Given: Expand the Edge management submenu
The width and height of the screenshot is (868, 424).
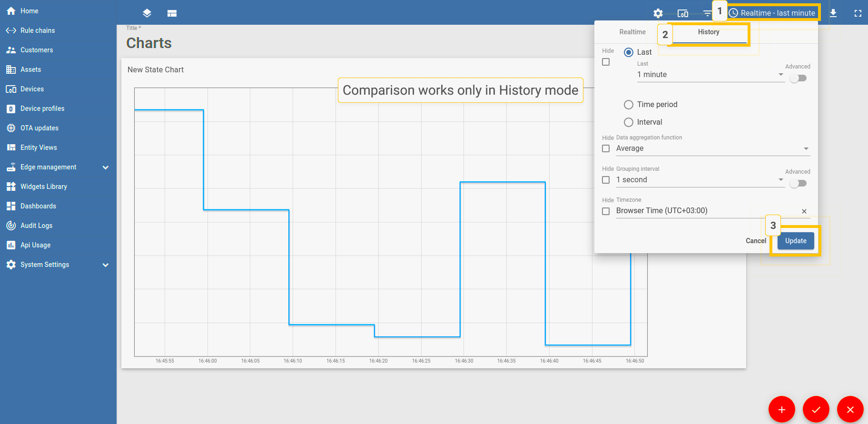Looking at the screenshot, I should 106,168.
